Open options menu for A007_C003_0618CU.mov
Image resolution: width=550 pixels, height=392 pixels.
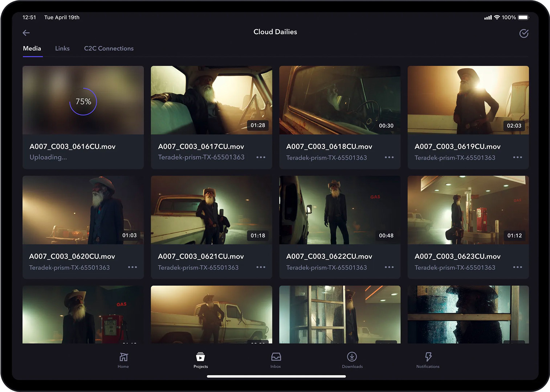[x=389, y=158]
